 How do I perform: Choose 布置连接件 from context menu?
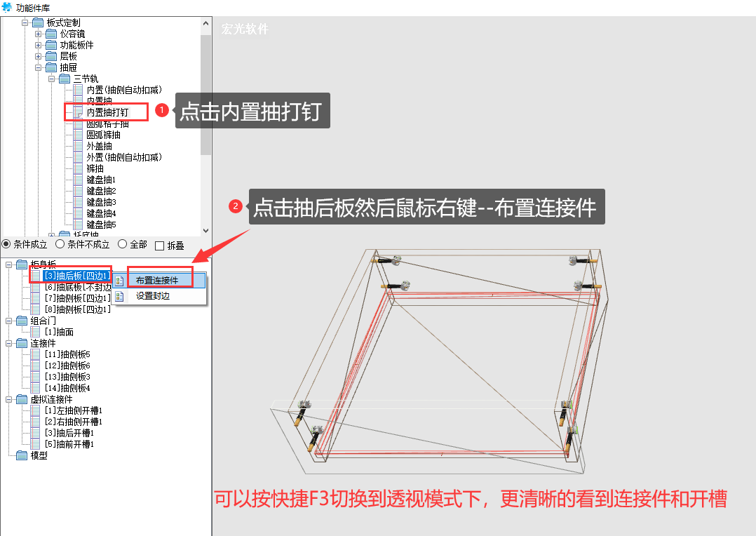[x=157, y=281]
